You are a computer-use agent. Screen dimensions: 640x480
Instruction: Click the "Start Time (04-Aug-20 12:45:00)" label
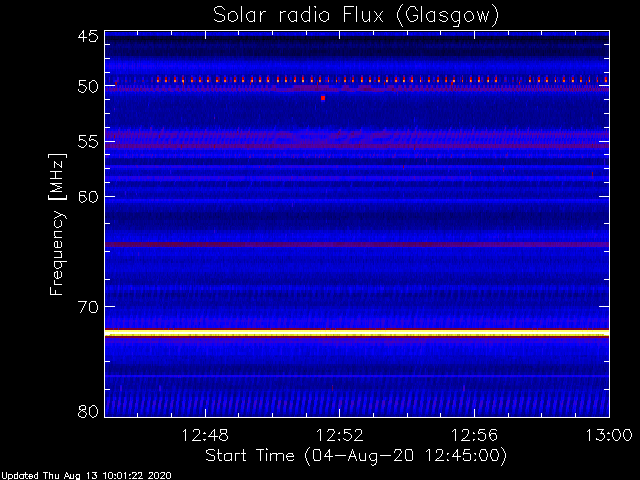click(356, 455)
